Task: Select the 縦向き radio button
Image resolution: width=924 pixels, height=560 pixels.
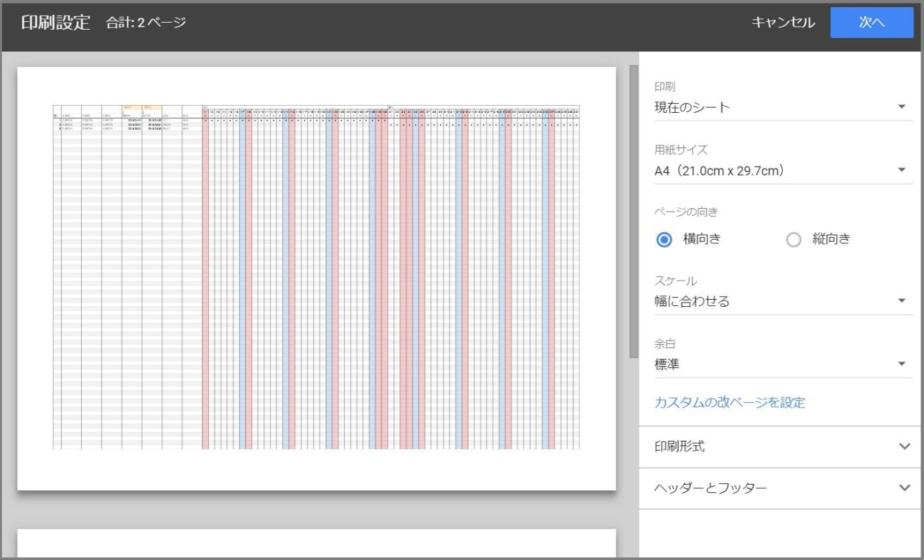Action: [x=794, y=239]
